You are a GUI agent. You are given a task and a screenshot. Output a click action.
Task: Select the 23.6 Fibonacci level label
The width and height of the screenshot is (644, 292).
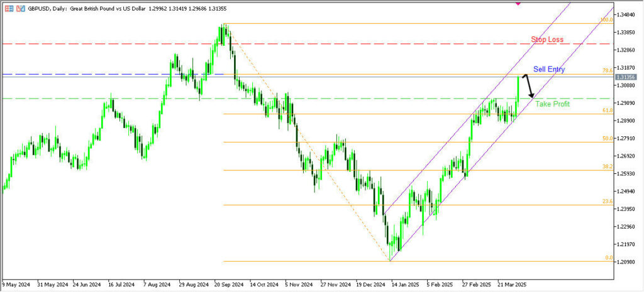point(607,202)
